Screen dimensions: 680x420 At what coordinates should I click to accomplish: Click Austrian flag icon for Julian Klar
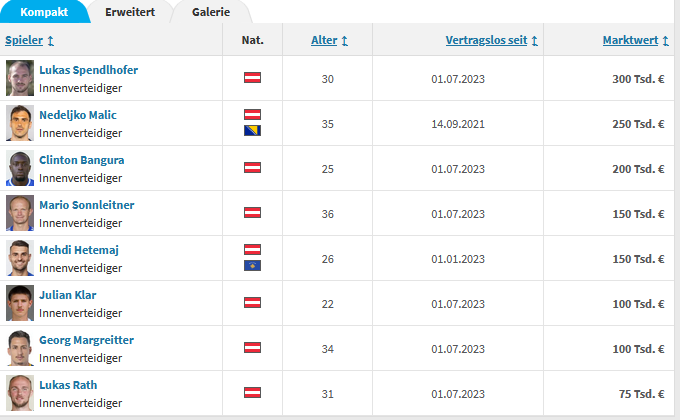click(x=252, y=302)
